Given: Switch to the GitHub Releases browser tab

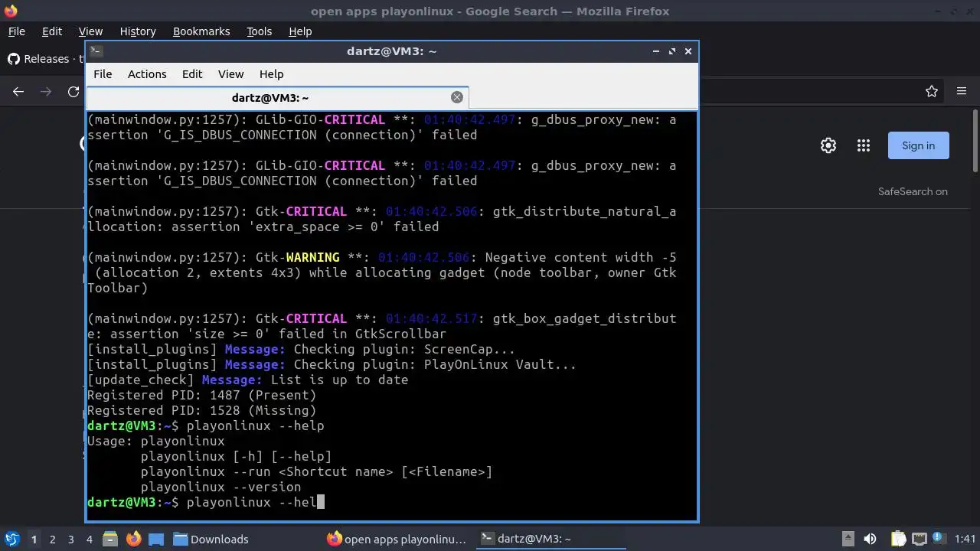Looking at the screenshot, I should (x=44, y=59).
